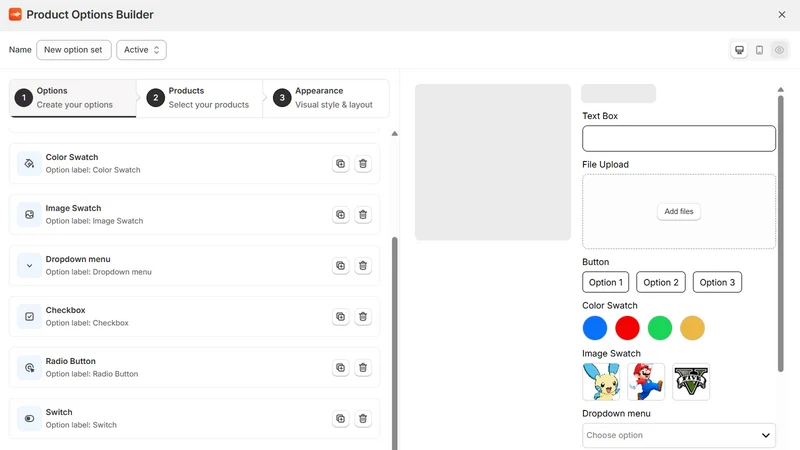Select Option 3 button in preview
Screen dimensions: 800x450
[x=717, y=282]
